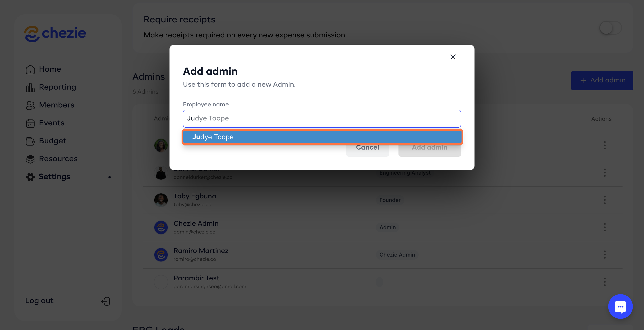Open actions menu for Ramiro Martinez
The image size is (644, 330).
604,254
